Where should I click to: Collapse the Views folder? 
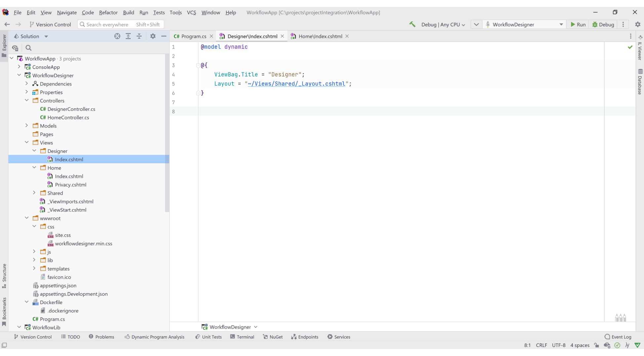click(x=27, y=142)
